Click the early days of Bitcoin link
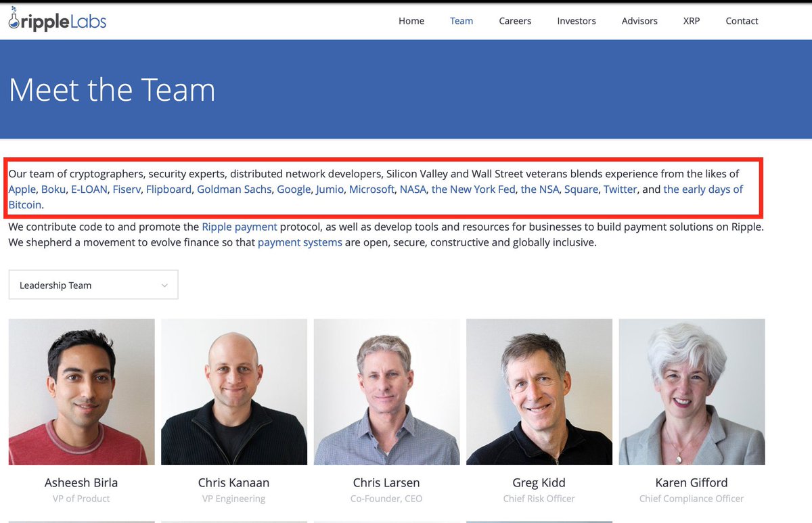Viewport: 812px width, 523px height. 703,189
